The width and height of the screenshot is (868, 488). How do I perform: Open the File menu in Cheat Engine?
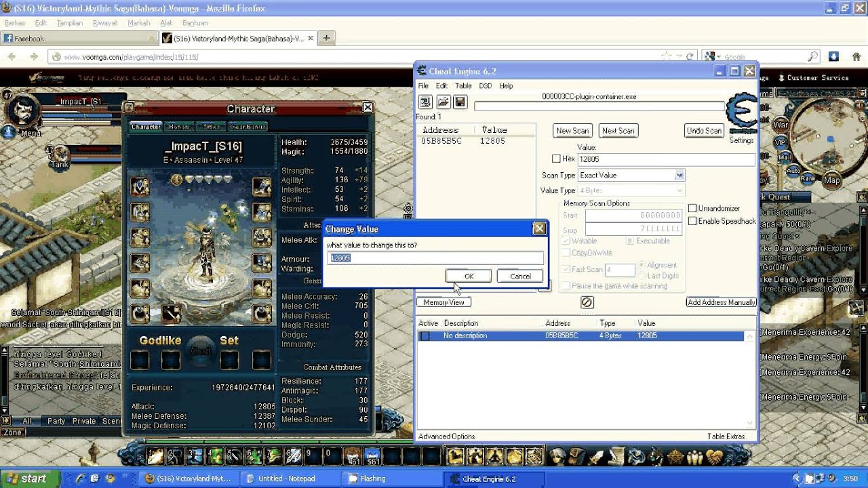tap(423, 86)
